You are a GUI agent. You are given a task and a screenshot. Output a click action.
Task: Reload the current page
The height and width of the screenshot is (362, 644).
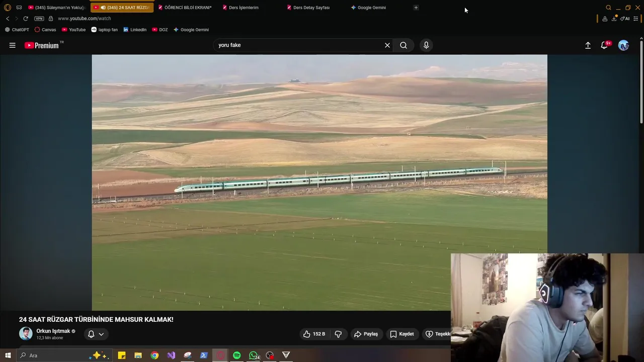click(26, 19)
